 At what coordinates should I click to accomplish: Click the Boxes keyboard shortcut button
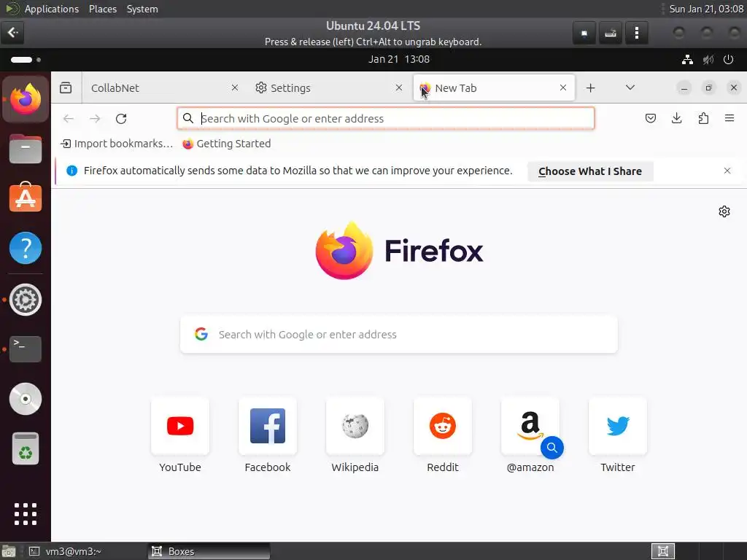click(x=611, y=33)
